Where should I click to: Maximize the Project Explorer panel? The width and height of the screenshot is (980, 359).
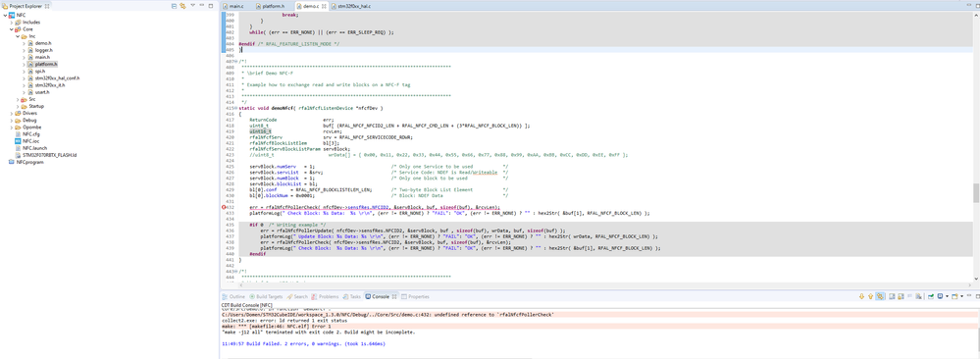pos(211,6)
